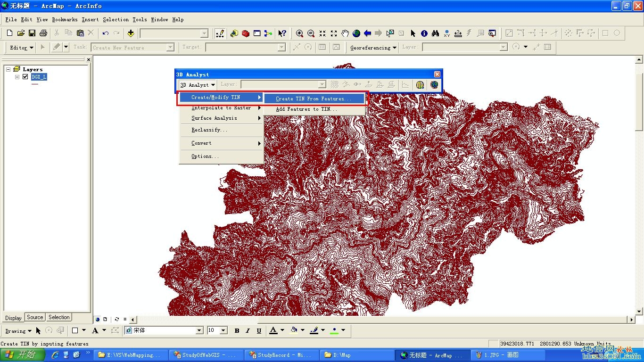Click the Fixed Zoom In arrows icon
Image resolution: width=644 pixels, height=362 pixels.
(x=322, y=33)
